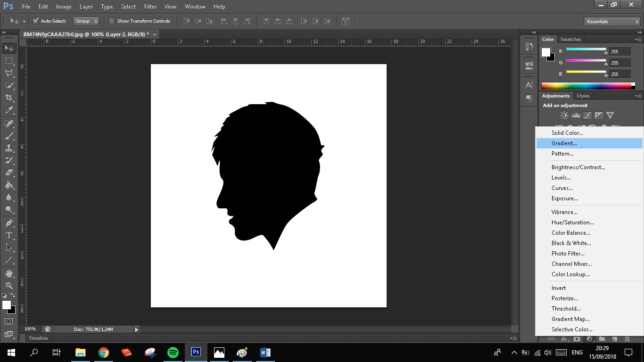This screenshot has width=644, height=362.
Task: Open the Essentials workspace dropdown
Action: (x=611, y=22)
